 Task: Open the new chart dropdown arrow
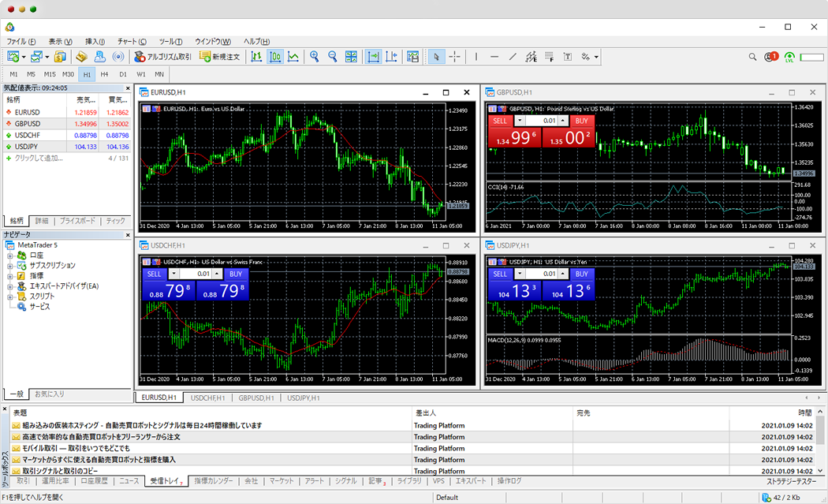(24, 57)
